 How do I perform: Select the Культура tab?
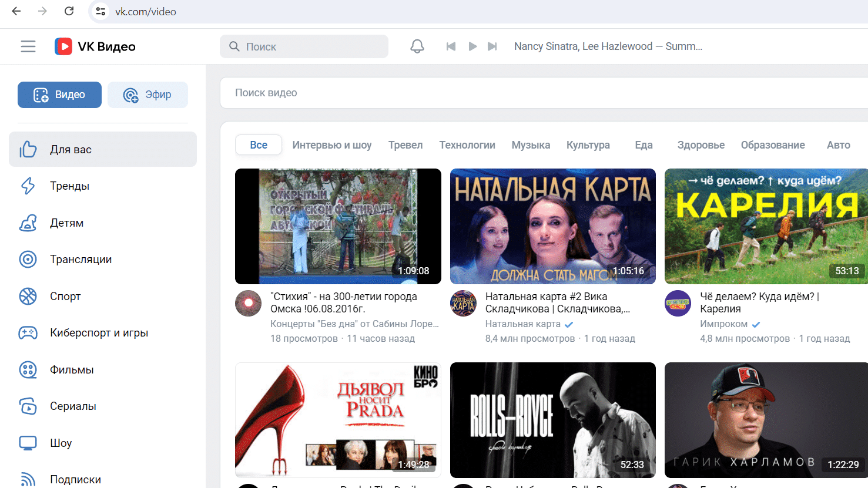(588, 145)
